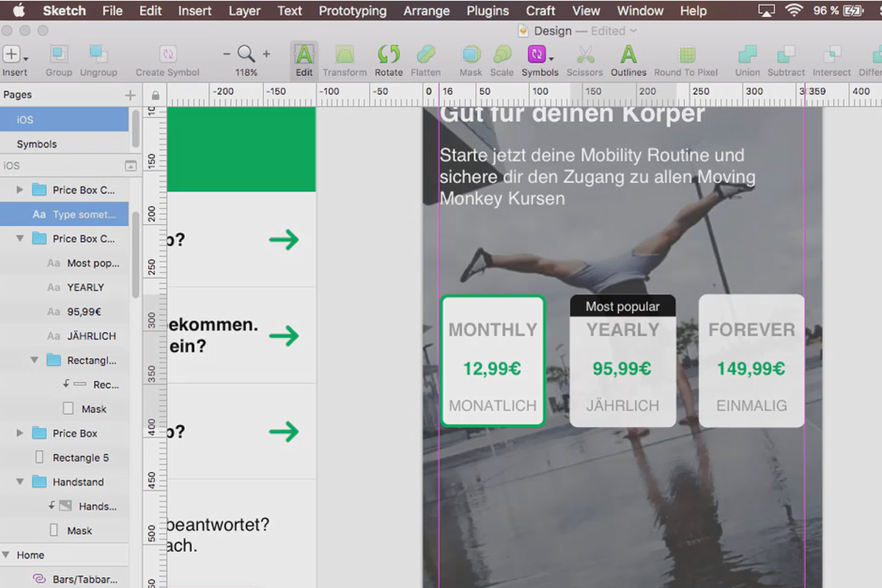Screen dimensions: 882x588
Task: Toggle the Outlines view in the toolbar
Action: point(628,56)
